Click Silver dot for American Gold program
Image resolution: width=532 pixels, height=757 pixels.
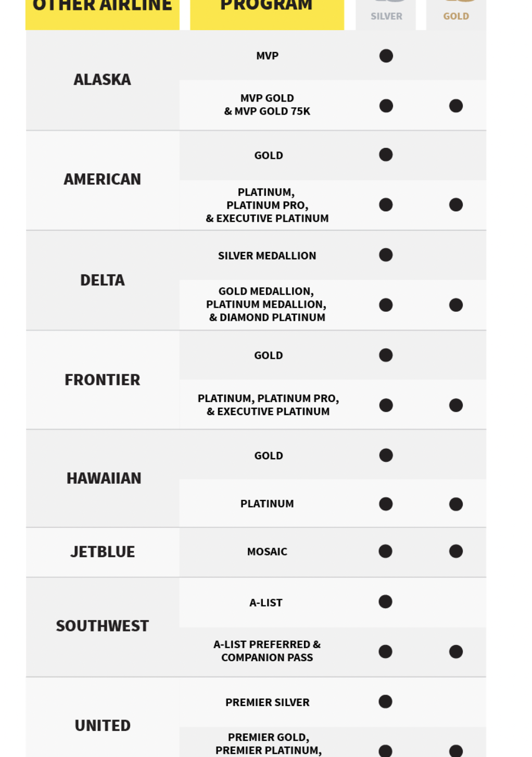pos(386,155)
